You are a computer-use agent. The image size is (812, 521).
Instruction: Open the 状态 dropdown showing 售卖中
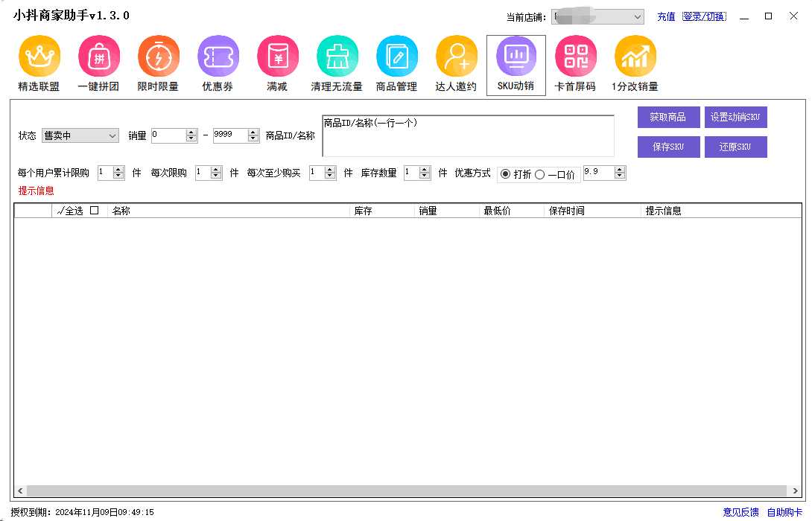point(80,135)
